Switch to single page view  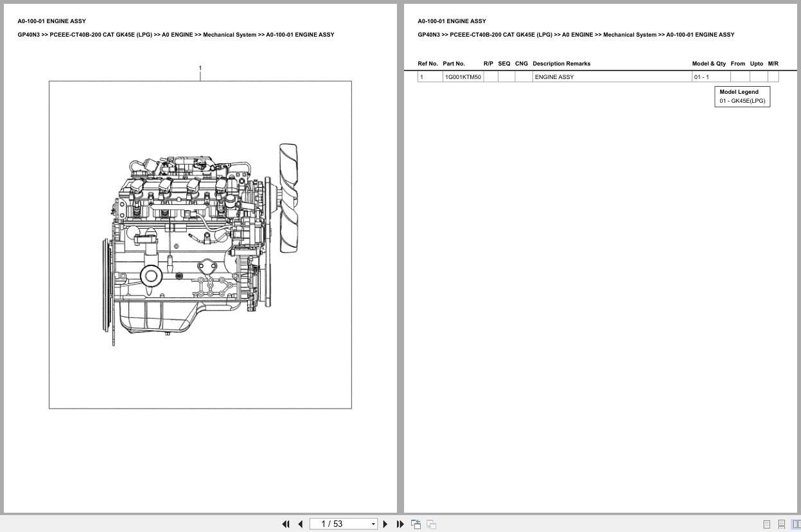pos(766,524)
